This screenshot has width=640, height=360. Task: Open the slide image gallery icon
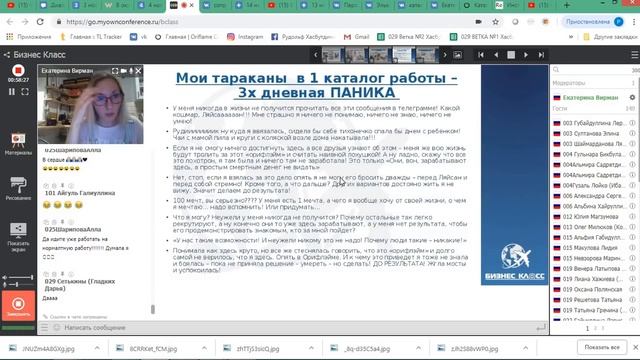(458, 55)
